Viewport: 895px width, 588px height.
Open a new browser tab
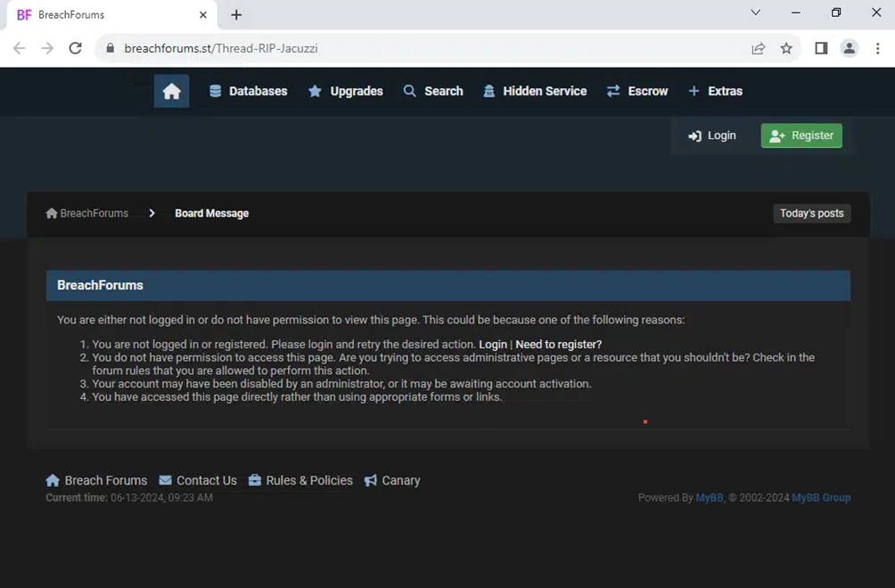[236, 14]
